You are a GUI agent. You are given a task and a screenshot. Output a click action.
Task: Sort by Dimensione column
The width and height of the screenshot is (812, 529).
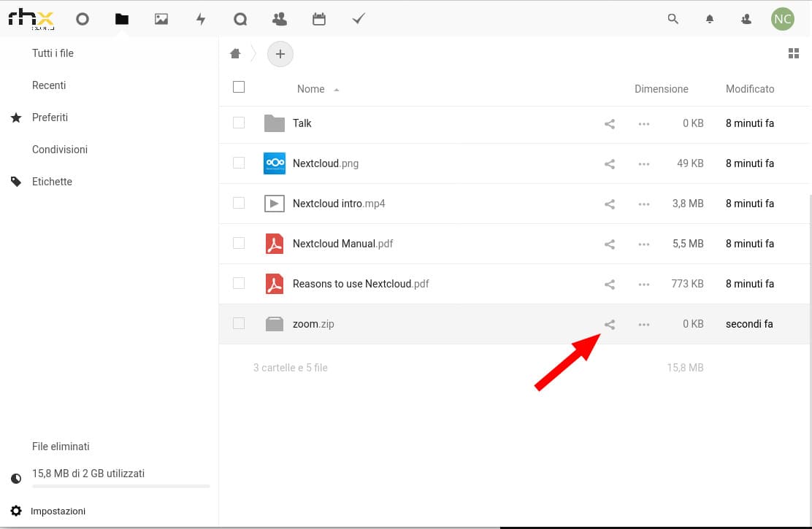(662, 89)
